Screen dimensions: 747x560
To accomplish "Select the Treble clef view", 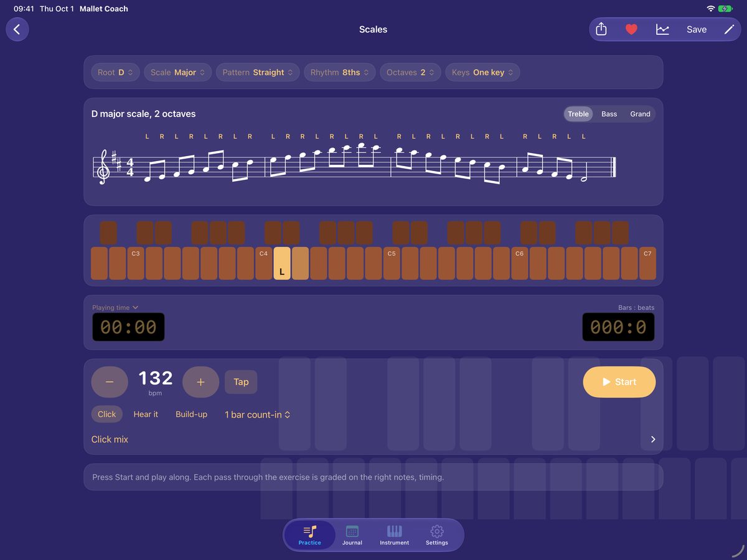I will click(x=578, y=114).
